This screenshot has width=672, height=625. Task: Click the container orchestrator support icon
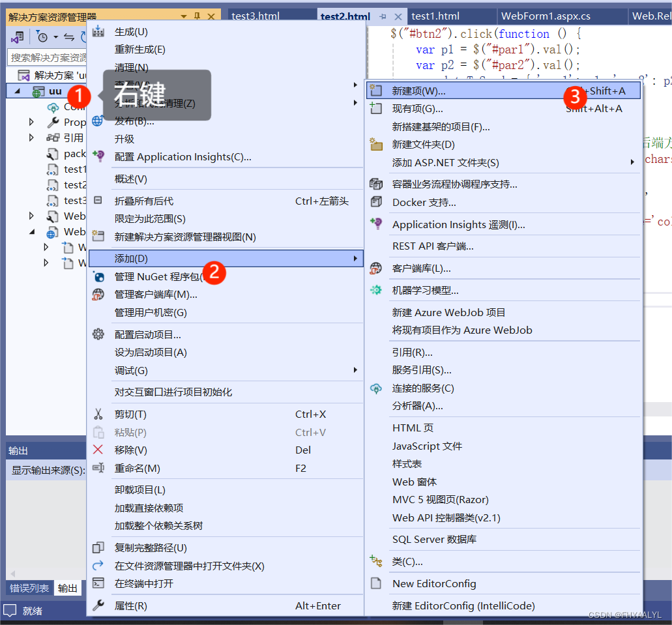[x=376, y=184]
